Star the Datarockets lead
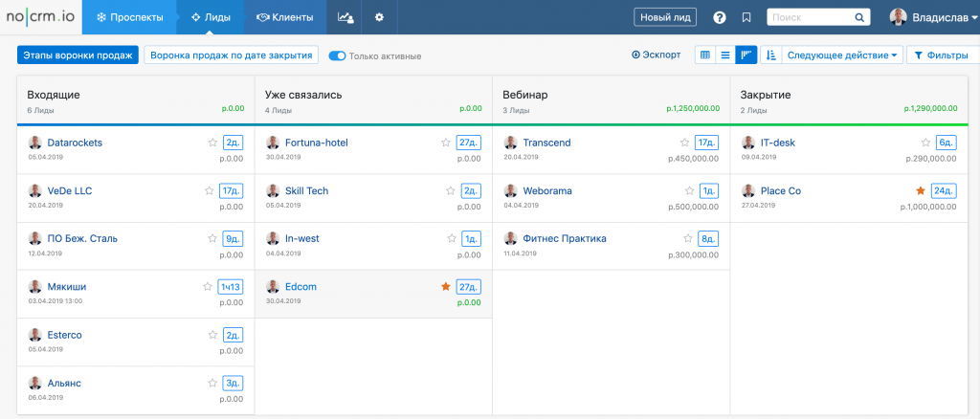The height and width of the screenshot is (419, 980). (212, 143)
